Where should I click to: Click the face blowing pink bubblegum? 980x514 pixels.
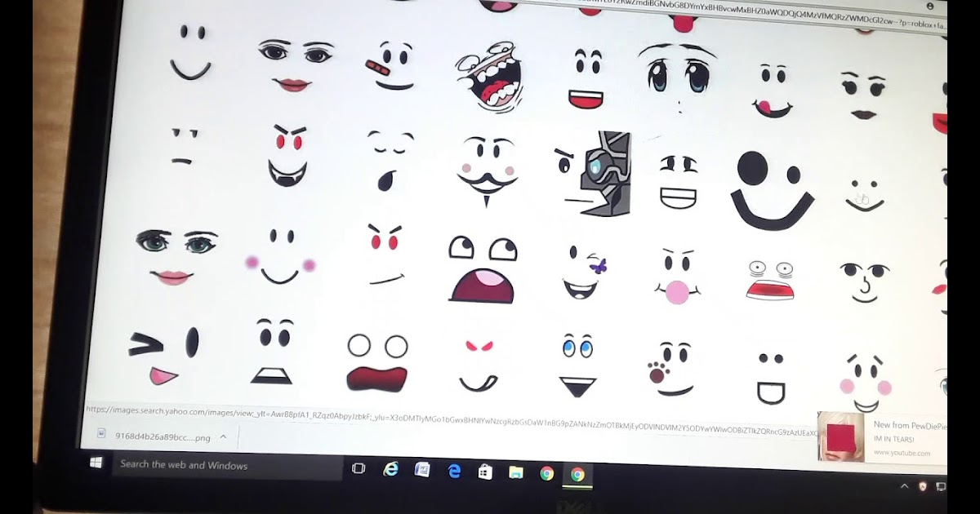pyautogui.click(x=677, y=276)
